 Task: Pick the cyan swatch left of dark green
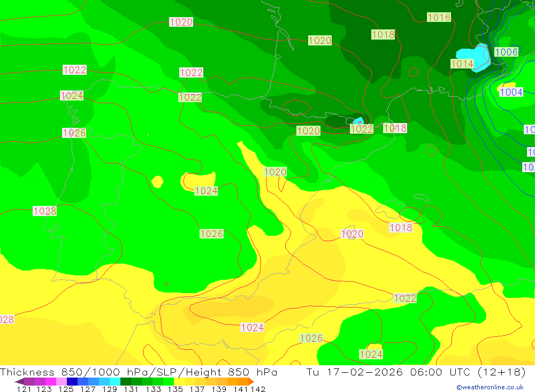[115, 382]
